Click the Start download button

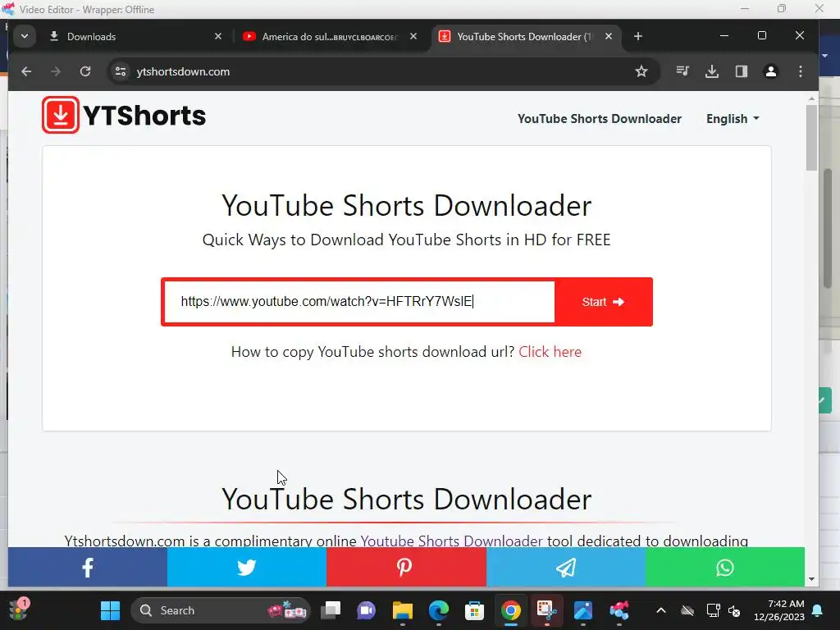click(x=603, y=302)
